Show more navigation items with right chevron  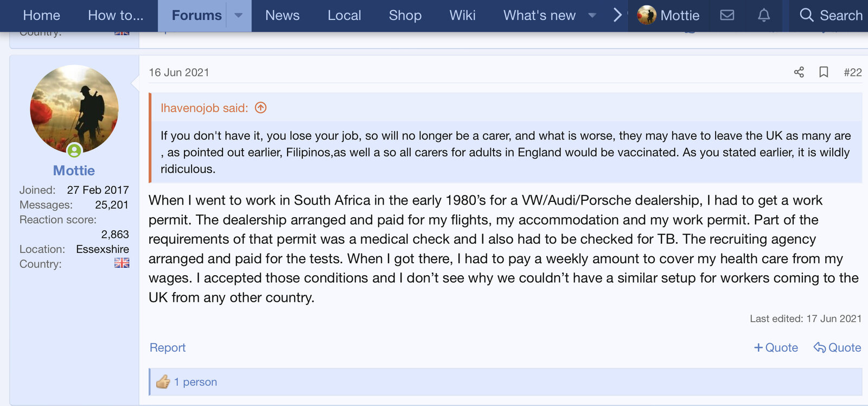click(617, 15)
